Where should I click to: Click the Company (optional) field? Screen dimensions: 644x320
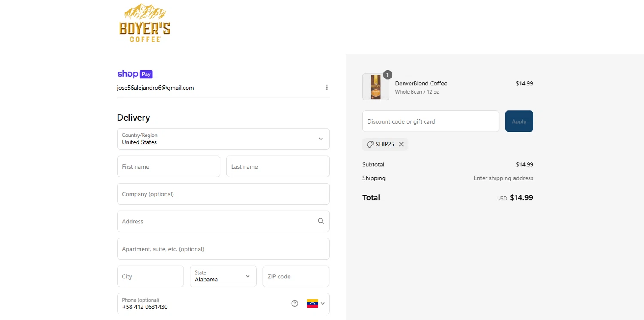click(223, 194)
